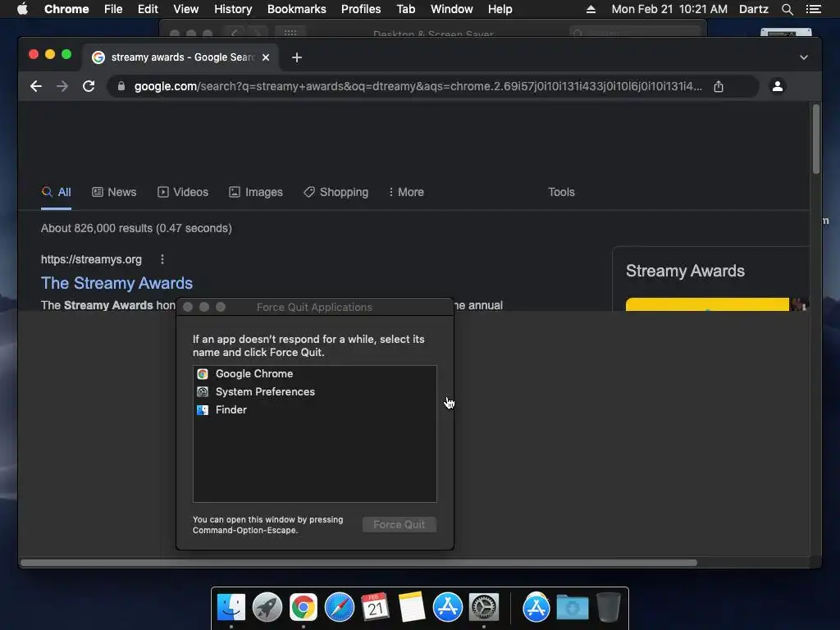Click the yellow image in Streamy Awards panel
Image resolution: width=840 pixels, height=630 pixels.
coord(707,304)
